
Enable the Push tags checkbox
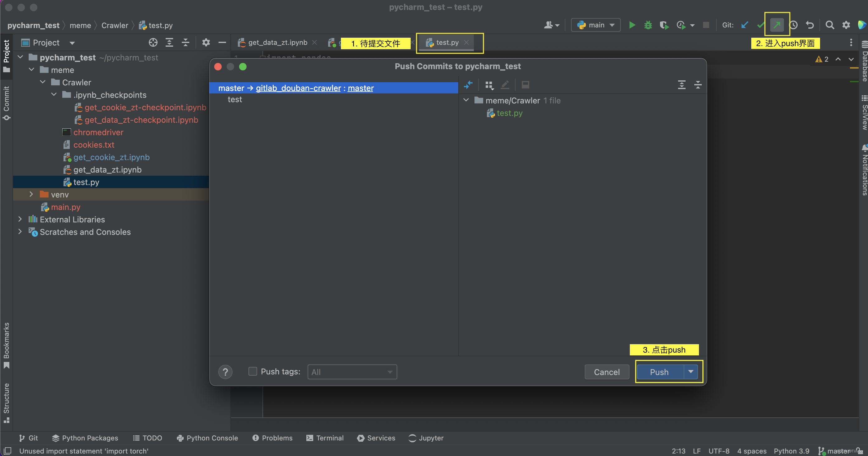click(252, 371)
